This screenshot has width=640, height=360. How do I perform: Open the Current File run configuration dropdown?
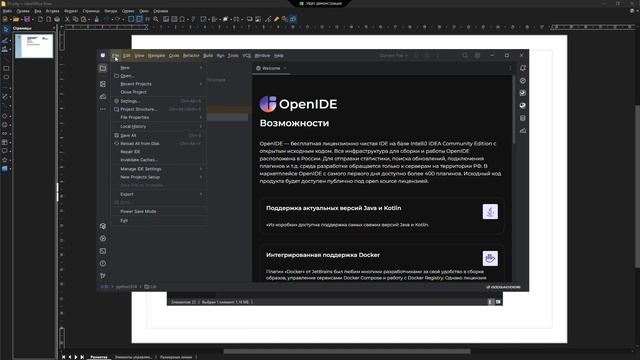pyautogui.click(x=393, y=56)
